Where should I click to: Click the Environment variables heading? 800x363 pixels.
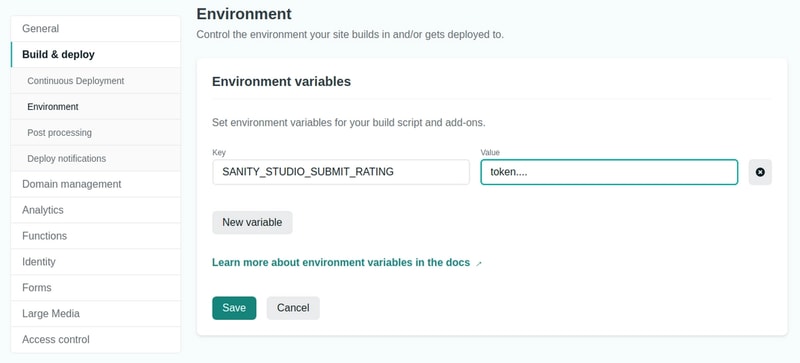(282, 82)
